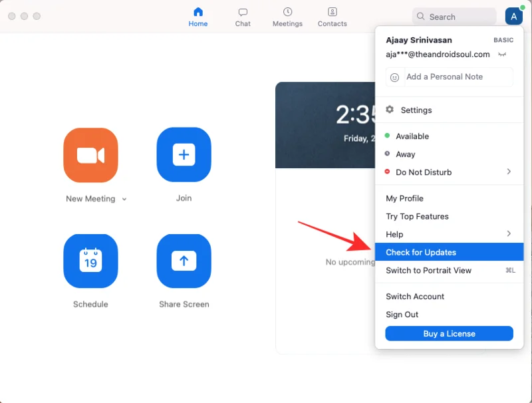532x403 pixels.
Task: Click the Share Screen arrow icon
Action: [x=184, y=261]
